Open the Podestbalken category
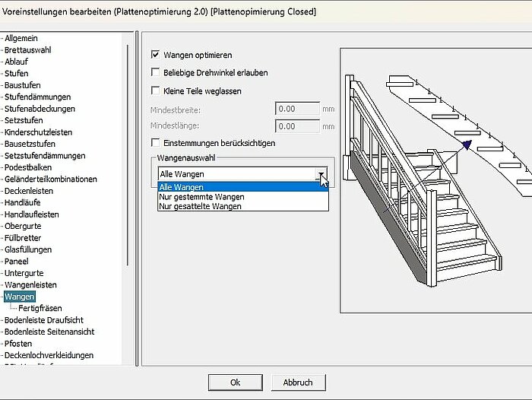 click(x=28, y=167)
